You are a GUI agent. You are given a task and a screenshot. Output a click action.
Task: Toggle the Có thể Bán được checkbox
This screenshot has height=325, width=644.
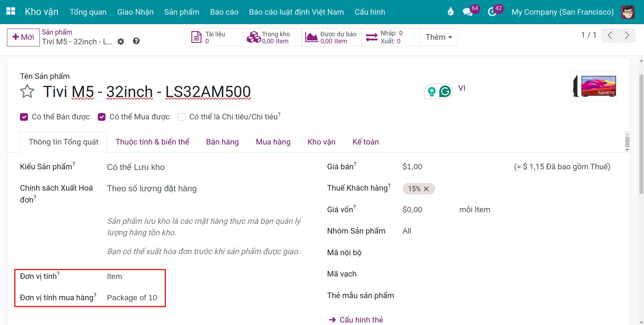(24, 117)
